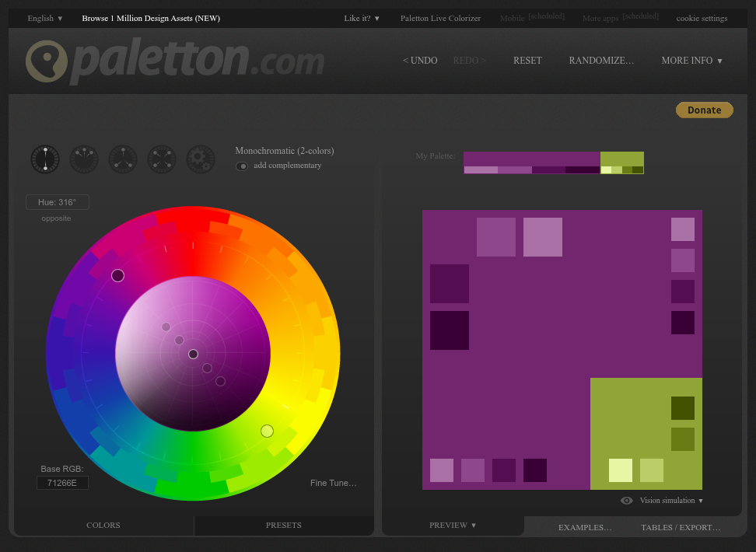Screen dimensions: 756x552
Task: Click RESET in the header
Action: click(527, 61)
